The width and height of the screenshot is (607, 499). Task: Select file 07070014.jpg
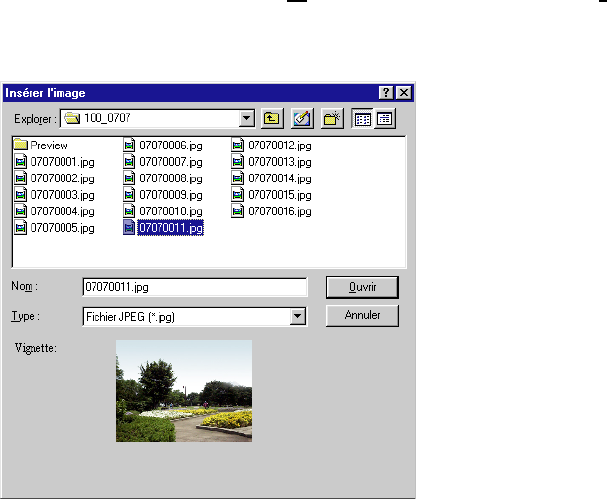tap(272, 178)
